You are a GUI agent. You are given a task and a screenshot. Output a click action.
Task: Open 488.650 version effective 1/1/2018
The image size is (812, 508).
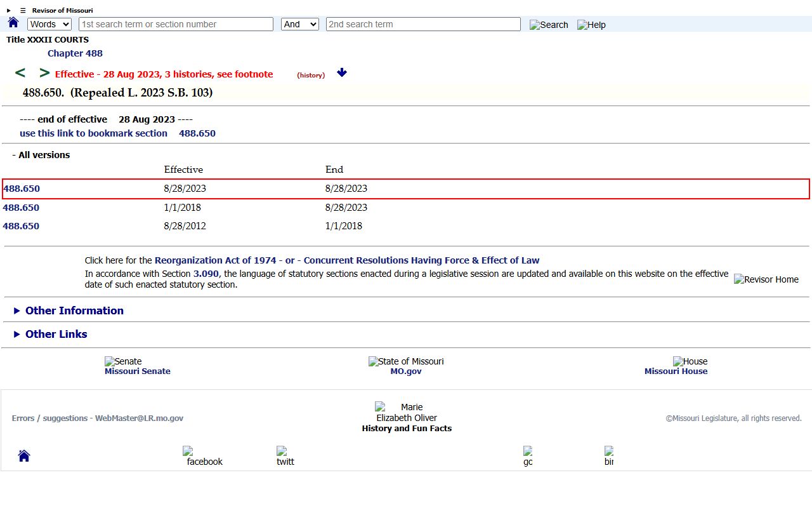[x=21, y=208]
